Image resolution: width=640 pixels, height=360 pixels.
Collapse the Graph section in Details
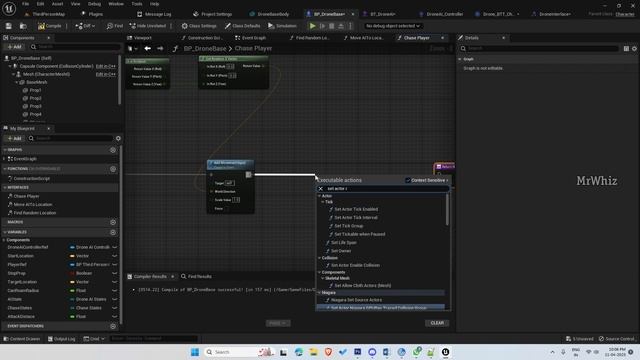[x=460, y=59]
